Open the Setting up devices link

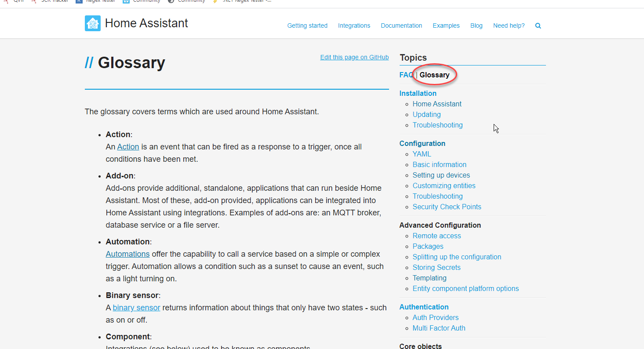[x=441, y=175]
